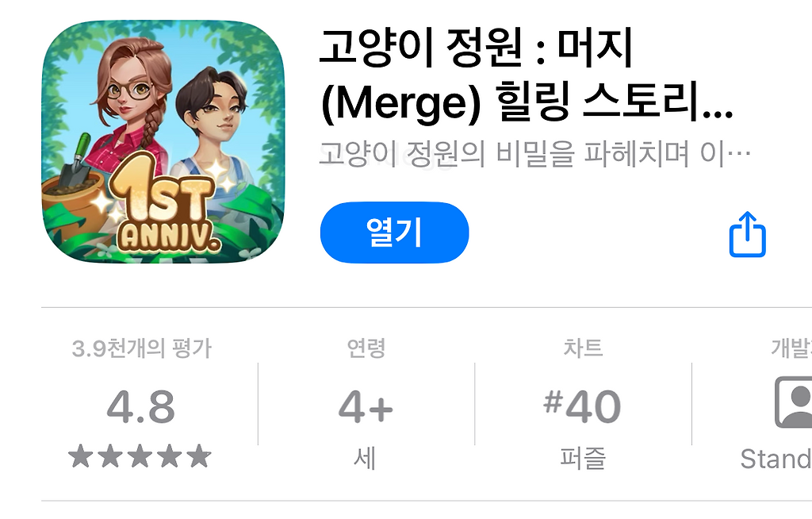Click the dark-haired character in app icon
This screenshot has width=812, height=519.
pyautogui.click(x=213, y=125)
